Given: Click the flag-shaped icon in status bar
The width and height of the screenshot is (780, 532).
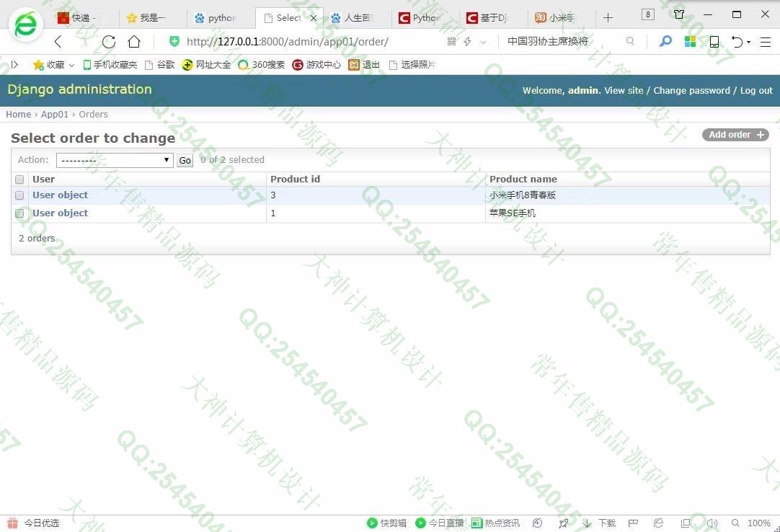Looking at the screenshot, I should click(x=633, y=523).
